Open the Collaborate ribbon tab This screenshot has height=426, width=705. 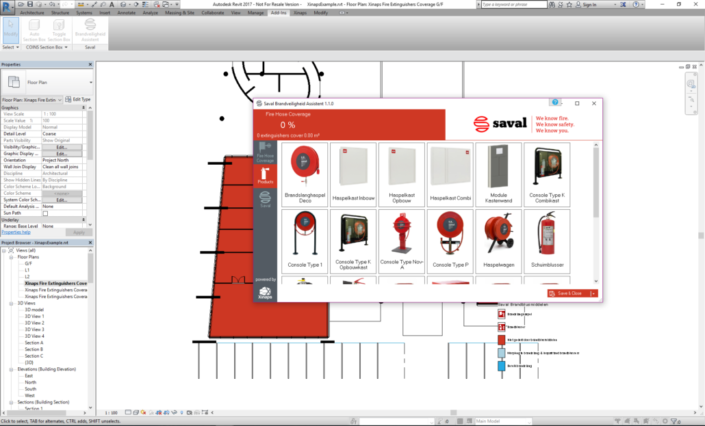(213, 13)
